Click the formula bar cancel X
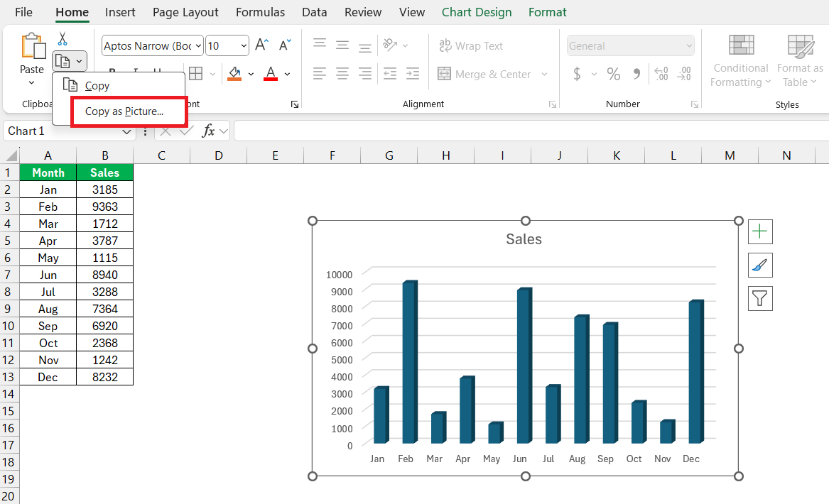This screenshot has width=829, height=504. (166, 131)
